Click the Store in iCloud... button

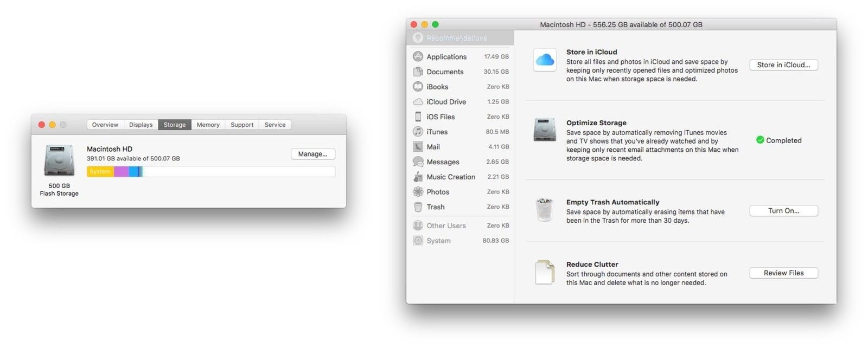point(783,65)
